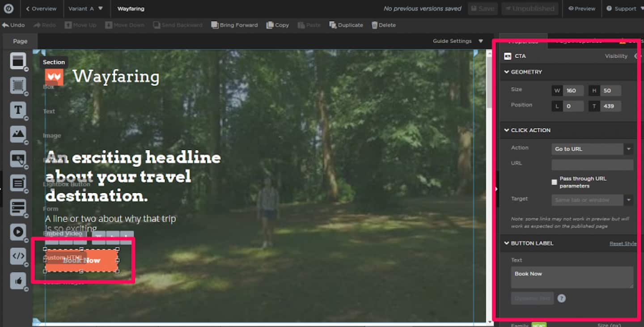Select the Section tool in the sidebar
This screenshot has width=644, height=327.
[18, 61]
